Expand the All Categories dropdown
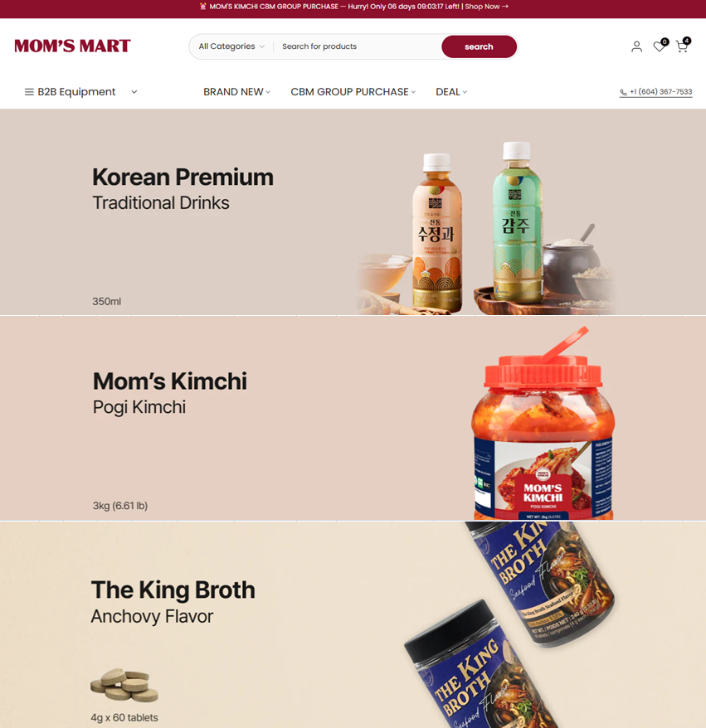 coord(231,46)
